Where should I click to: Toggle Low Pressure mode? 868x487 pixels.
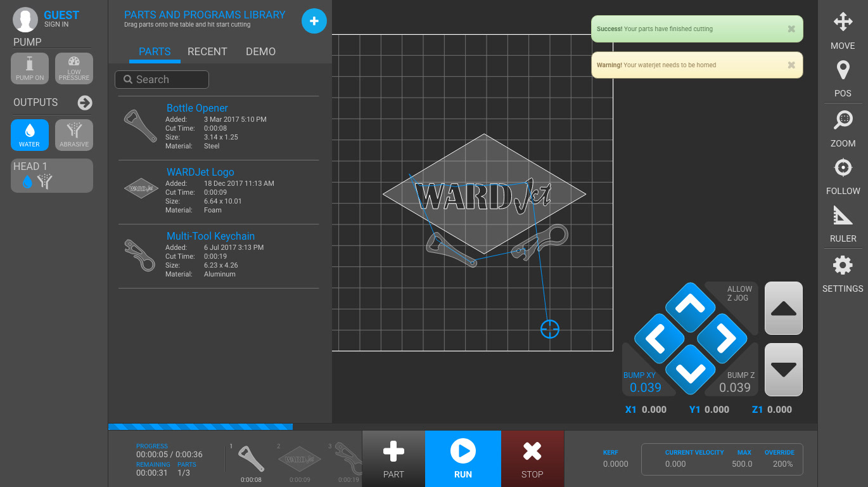coord(74,68)
